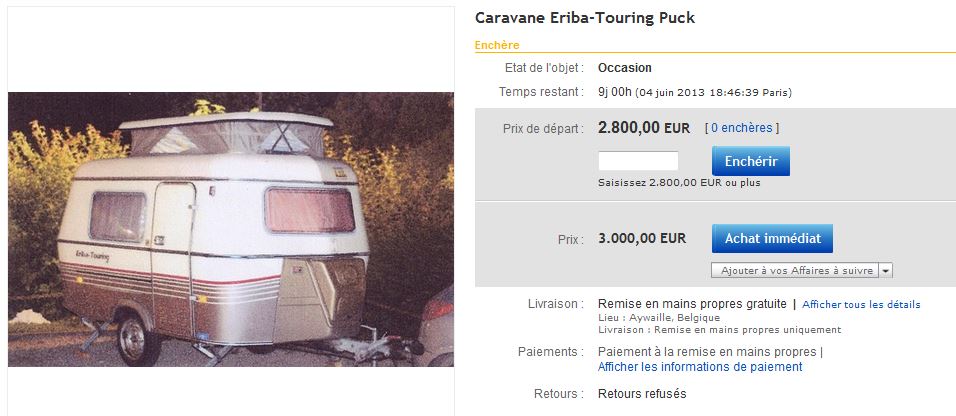956x416 pixels.
Task: Click Paiement à la remise en mains propres
Action: (x=707, y=352)
